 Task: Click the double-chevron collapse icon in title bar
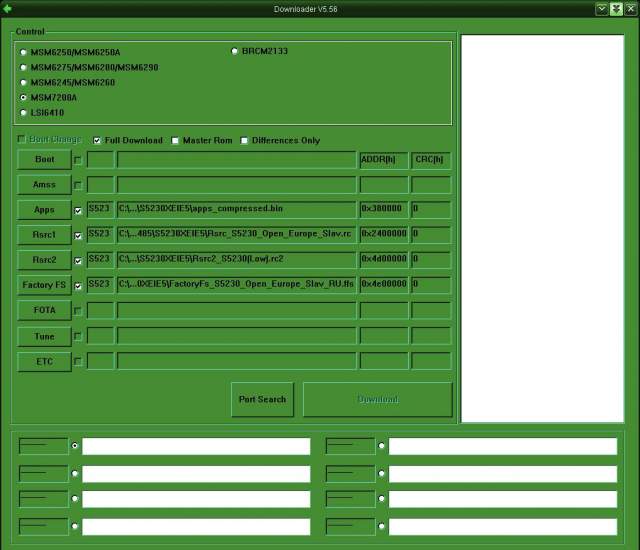(x=616, y=8)
